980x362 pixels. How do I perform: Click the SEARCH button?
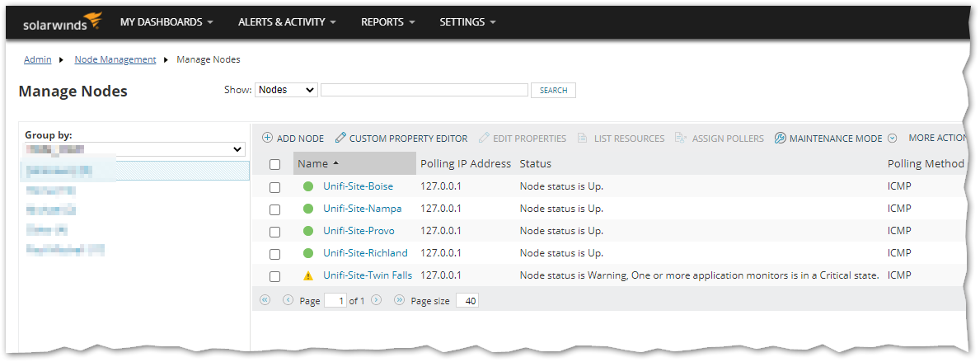tap(553, 90)
